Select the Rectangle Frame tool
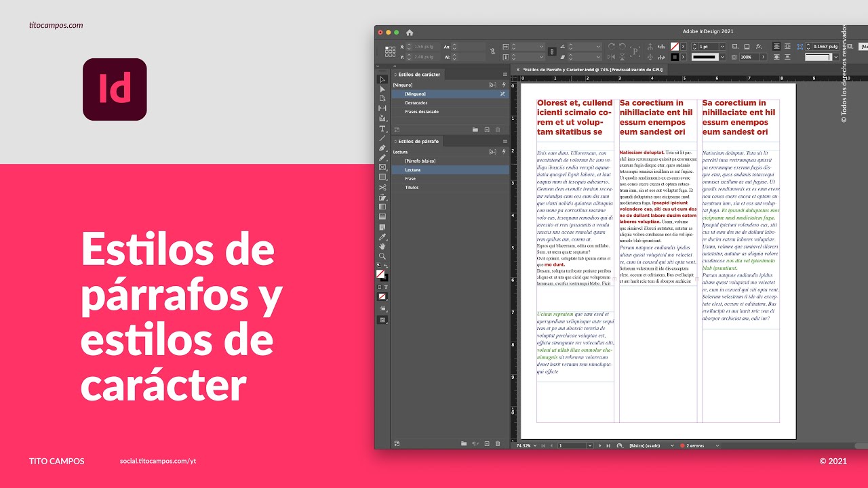868x488 pixels. (382, 167)
